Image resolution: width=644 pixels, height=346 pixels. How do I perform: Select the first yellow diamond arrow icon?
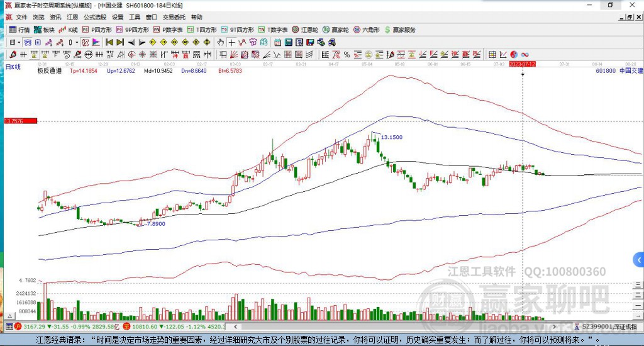click(x=152, y=42)
